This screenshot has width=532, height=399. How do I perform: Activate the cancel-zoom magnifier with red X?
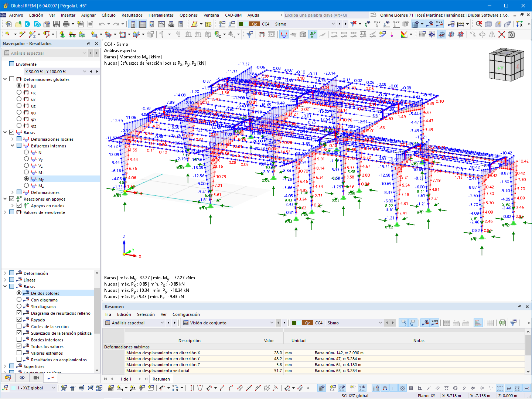tap(478, 23)
